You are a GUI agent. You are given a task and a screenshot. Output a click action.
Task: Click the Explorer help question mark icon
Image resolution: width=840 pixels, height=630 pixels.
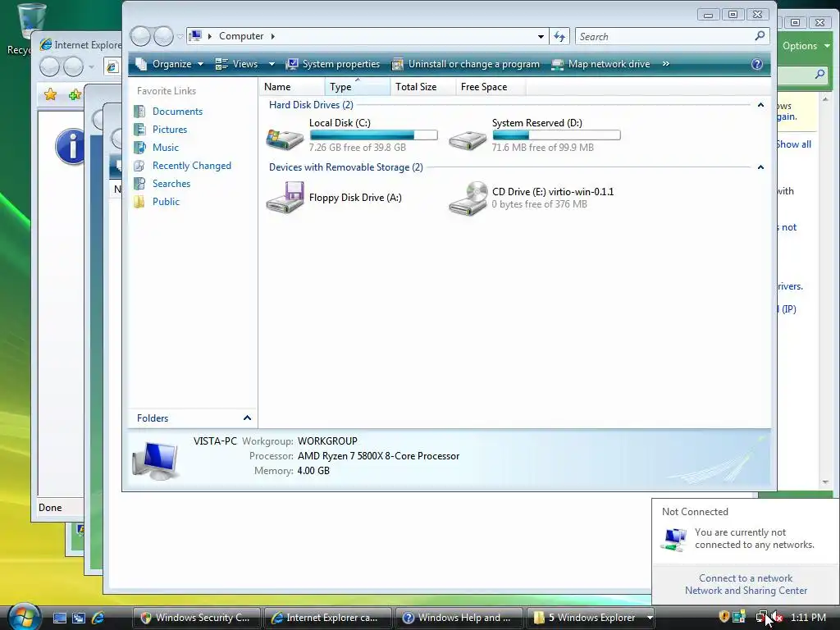(756, 64)
